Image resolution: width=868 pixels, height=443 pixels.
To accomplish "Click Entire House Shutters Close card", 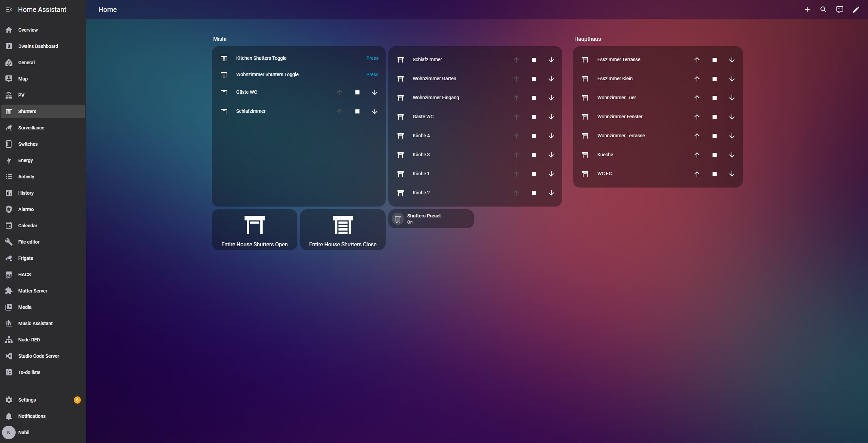I will pos(343,230).
